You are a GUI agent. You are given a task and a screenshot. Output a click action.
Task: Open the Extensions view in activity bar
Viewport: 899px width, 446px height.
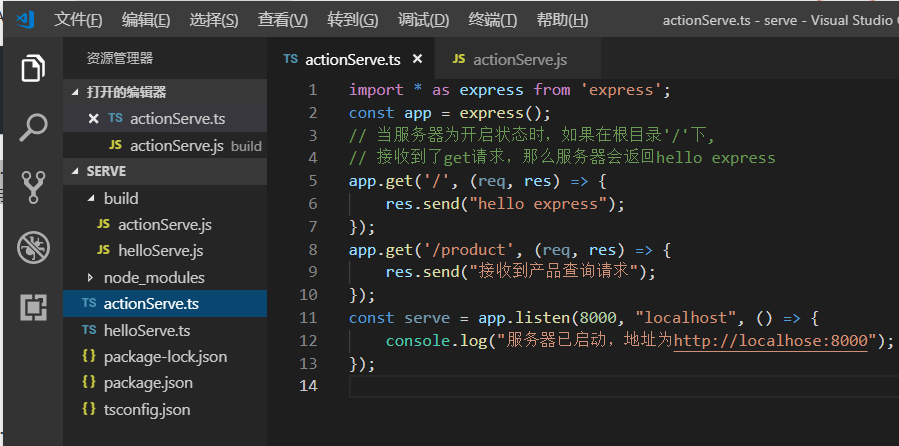point(33,307)
